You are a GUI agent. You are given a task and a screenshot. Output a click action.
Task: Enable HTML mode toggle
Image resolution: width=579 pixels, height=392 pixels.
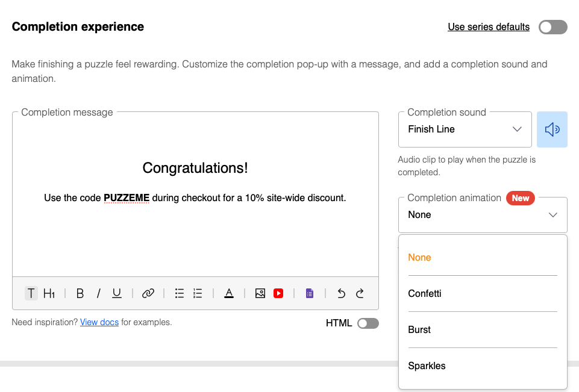[368, 323]
